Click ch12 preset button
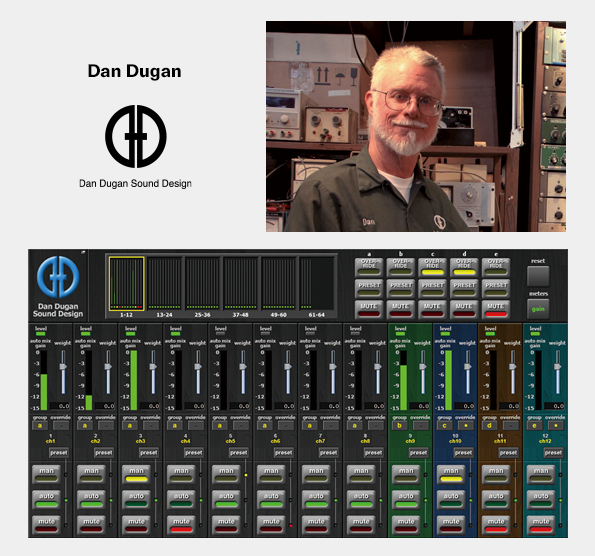 click(x=553, y=452)
